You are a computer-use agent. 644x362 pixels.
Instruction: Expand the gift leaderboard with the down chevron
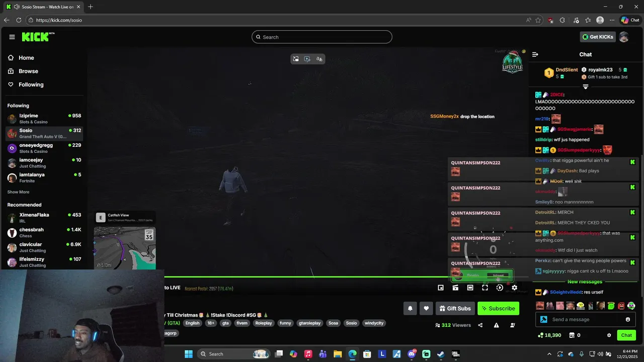pyautogui.click(x=585, y=87)
